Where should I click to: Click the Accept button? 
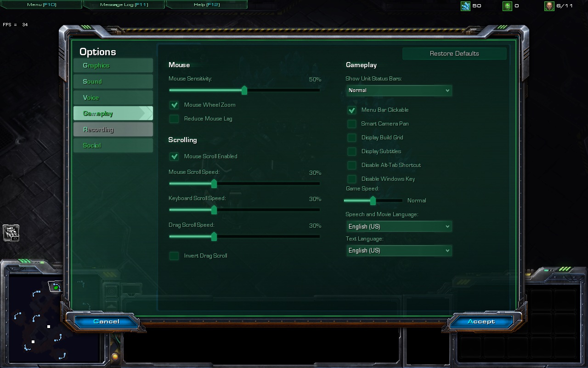[481, 322]
